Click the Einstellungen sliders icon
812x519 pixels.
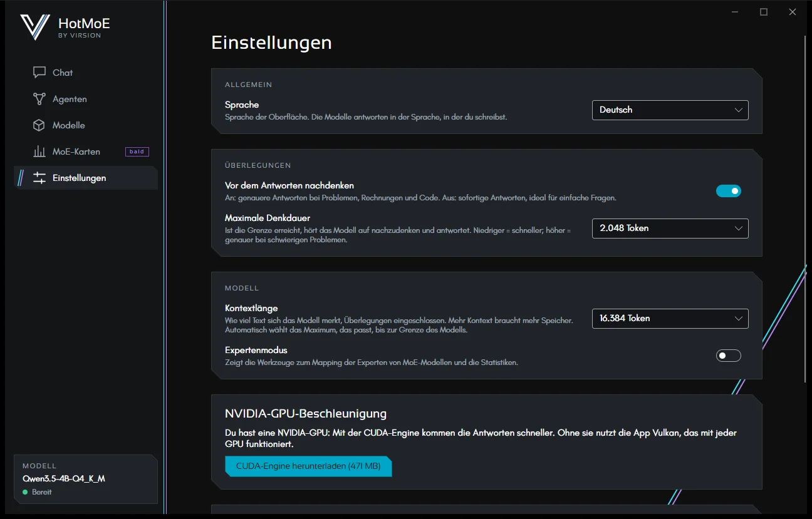(x=39, y=178)
